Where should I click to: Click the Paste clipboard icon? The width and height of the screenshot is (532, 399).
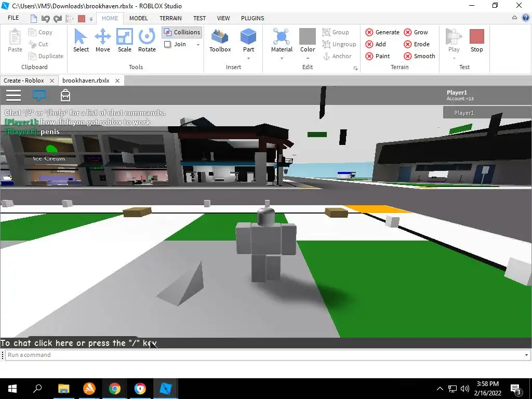(x=15, y=41)
